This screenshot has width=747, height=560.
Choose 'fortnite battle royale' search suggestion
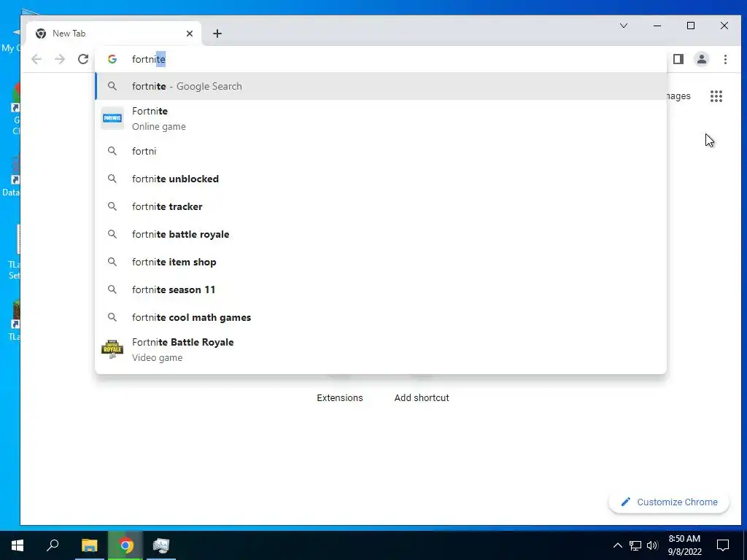(x=381, y=234)
